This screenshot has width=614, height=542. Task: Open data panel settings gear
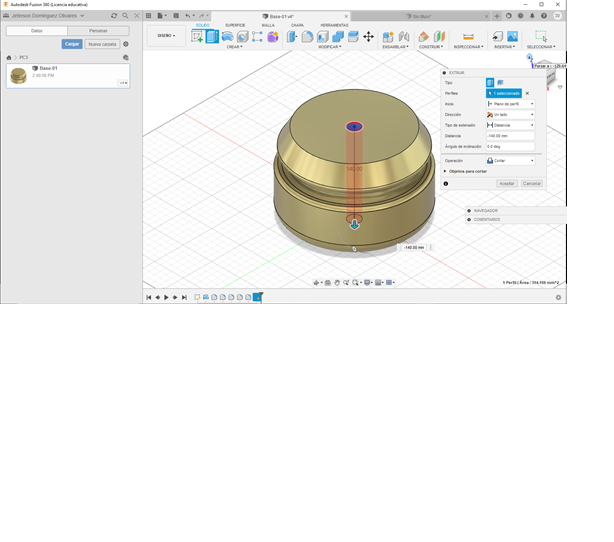pos(126,44)
